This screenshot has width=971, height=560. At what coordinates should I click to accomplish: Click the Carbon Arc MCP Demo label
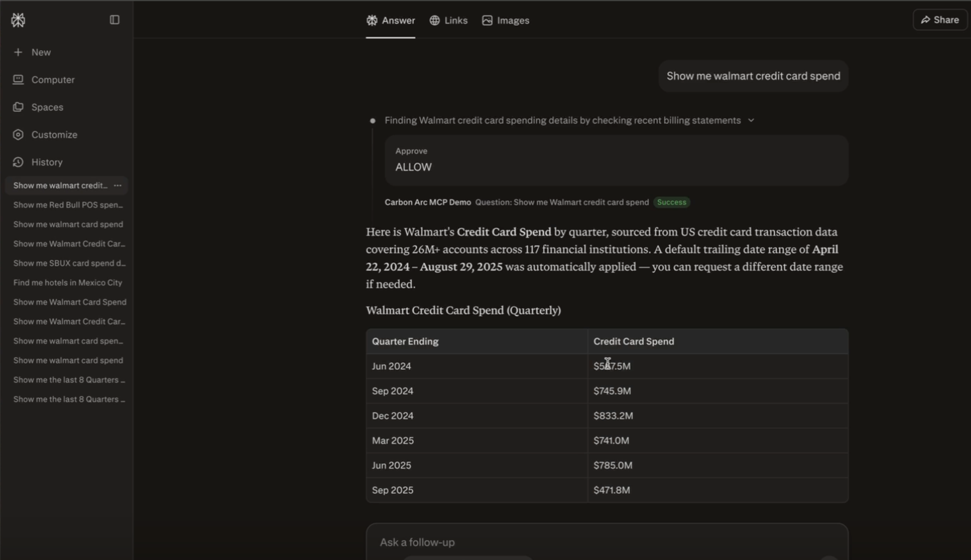pos(427,202)
